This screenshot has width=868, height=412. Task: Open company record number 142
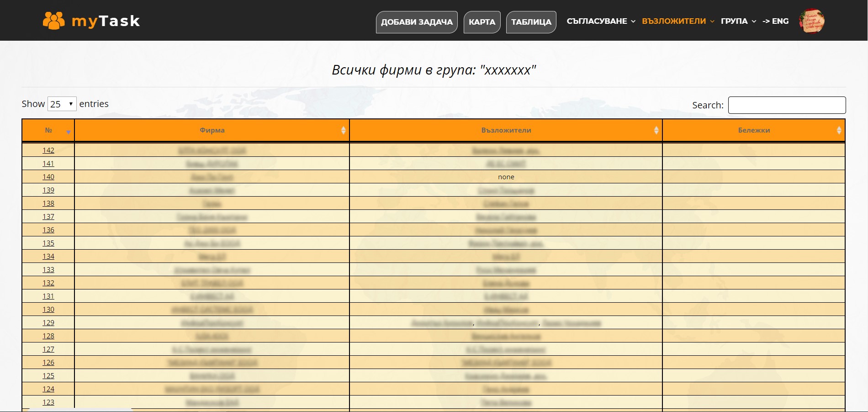(x=48, y=150)
